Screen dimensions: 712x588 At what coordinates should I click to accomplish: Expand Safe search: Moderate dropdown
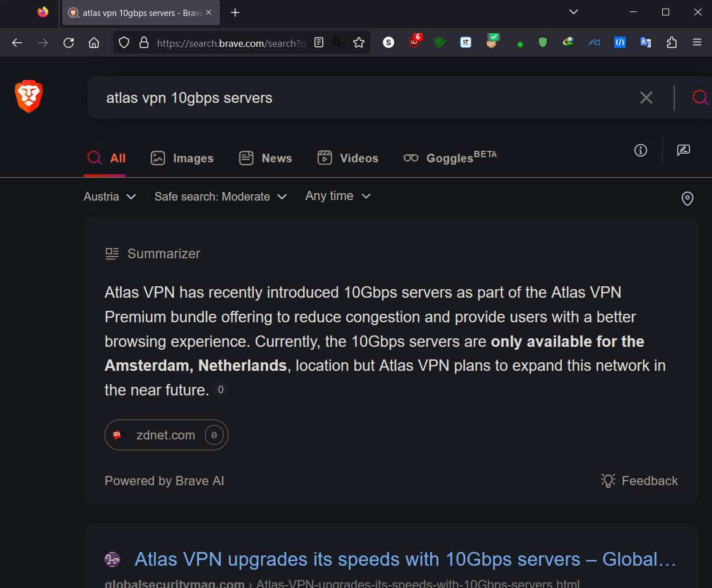click(221, 197)
